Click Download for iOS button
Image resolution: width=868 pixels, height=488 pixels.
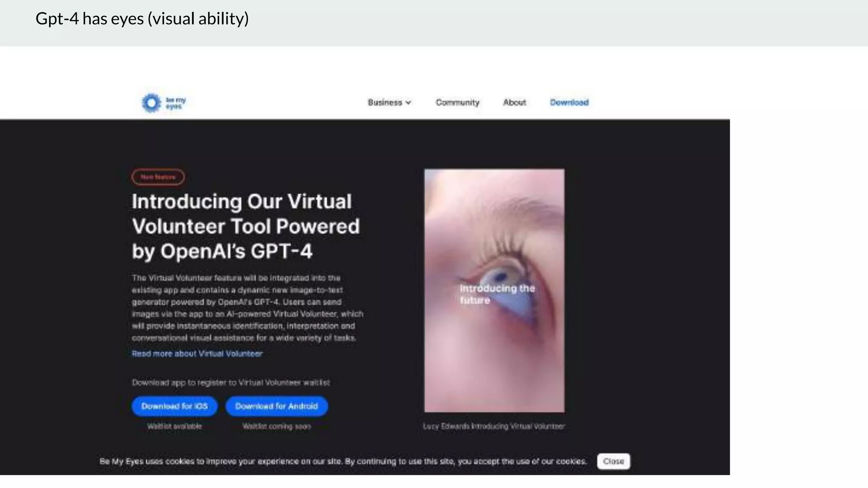coord(175,406)
